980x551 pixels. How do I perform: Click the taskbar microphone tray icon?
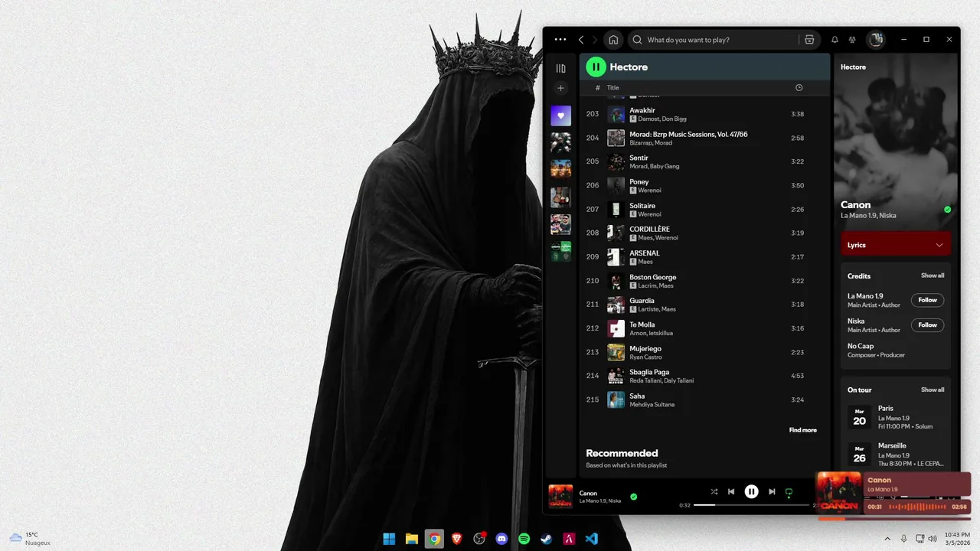(x=904, y=539)
